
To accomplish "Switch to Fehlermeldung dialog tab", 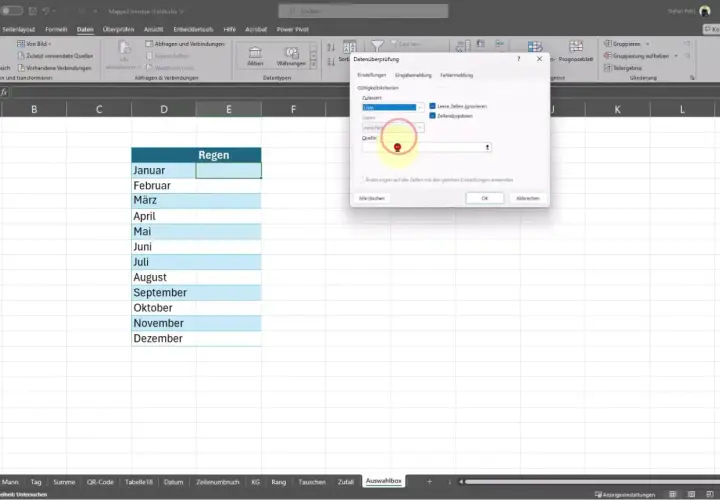I will coord(456,75).
